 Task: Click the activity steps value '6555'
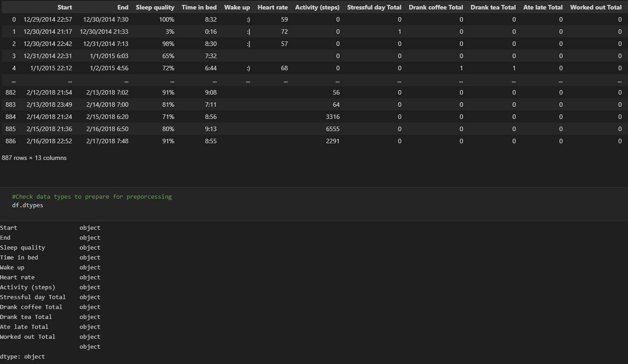pos(333,129)
